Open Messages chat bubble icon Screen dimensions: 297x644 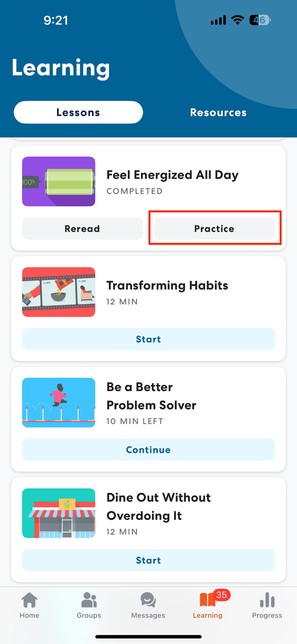coord(148,600)
